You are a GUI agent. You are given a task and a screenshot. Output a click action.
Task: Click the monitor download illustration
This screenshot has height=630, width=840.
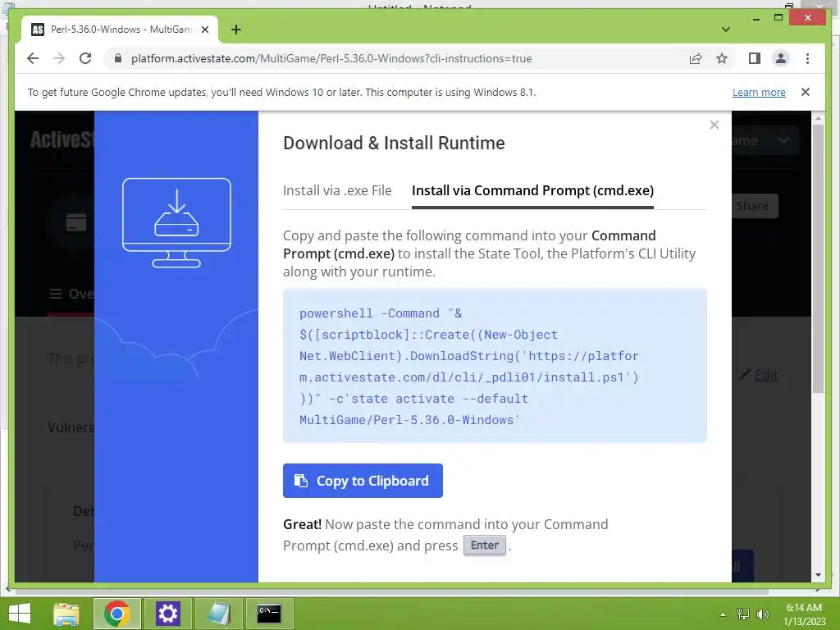[177, 222]
